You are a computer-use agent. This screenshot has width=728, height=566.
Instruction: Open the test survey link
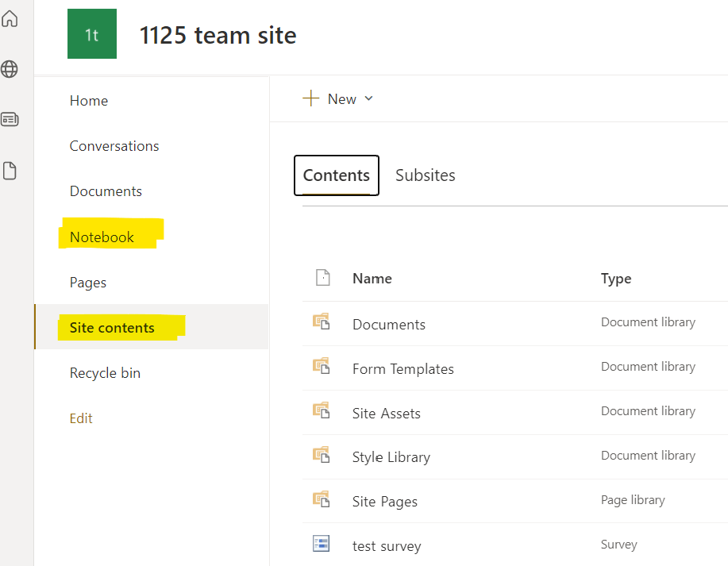tap(387, 546)
